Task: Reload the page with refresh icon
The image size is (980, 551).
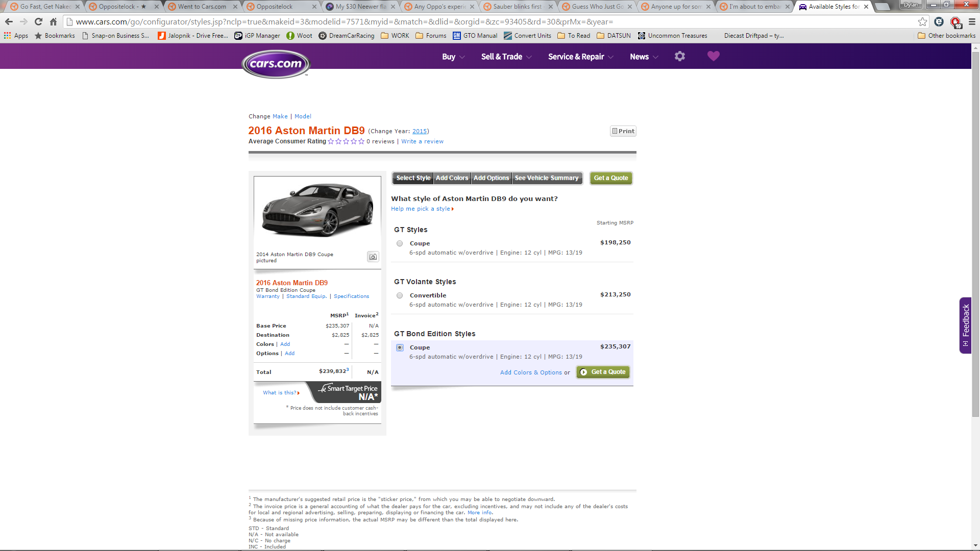Action: (38, 22)
